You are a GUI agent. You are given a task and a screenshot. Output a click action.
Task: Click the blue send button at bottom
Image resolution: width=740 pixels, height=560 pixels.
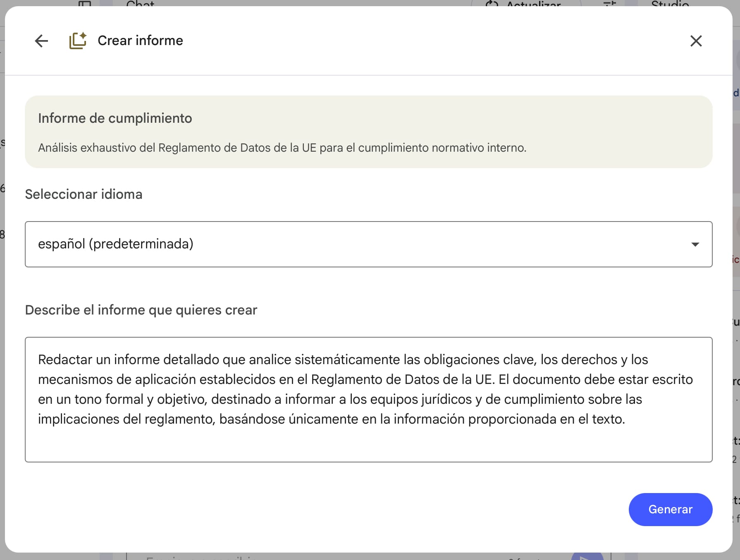(587, 556)
